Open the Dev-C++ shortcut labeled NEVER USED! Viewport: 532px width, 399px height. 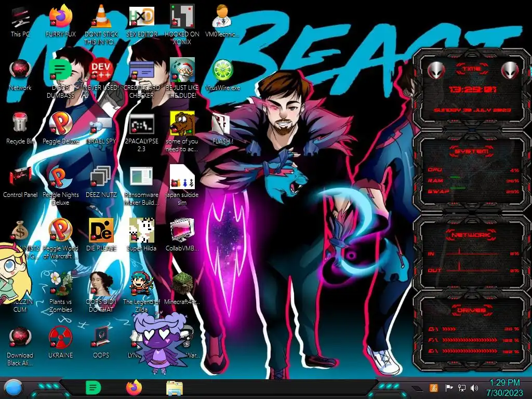tap(101, 75)
